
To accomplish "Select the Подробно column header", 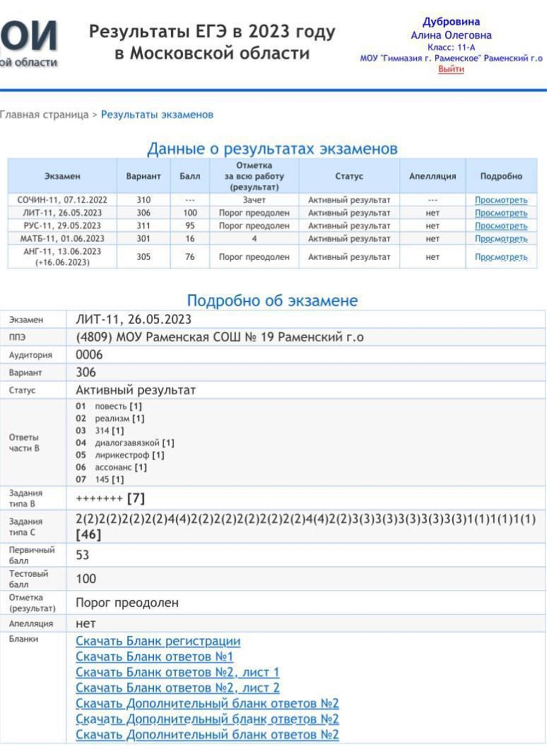I will click(501, 176).
